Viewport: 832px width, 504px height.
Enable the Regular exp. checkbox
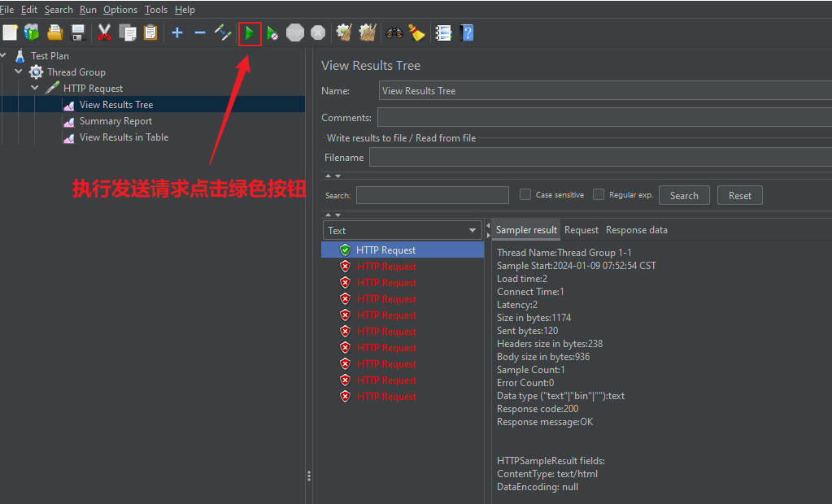[x=599, y=194]
